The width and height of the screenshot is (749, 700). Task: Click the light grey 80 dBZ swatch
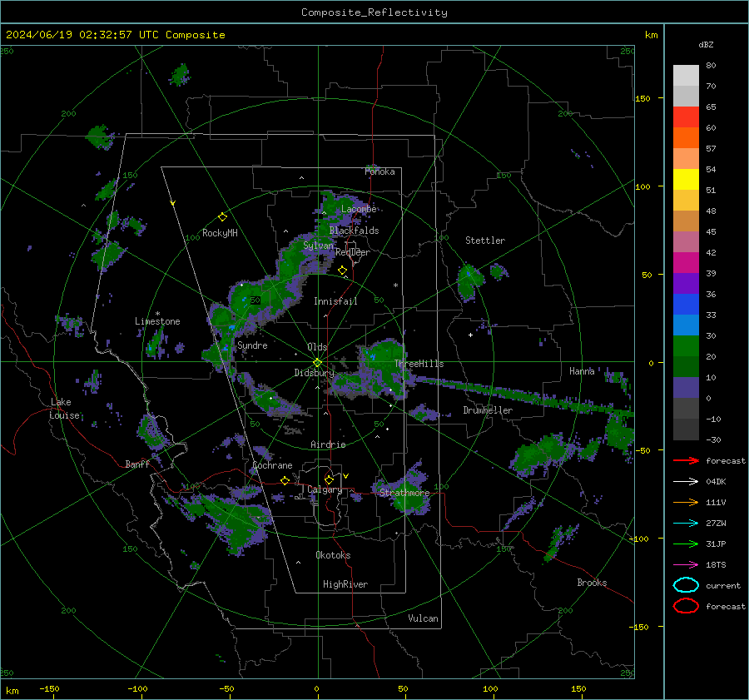[686, 75]
